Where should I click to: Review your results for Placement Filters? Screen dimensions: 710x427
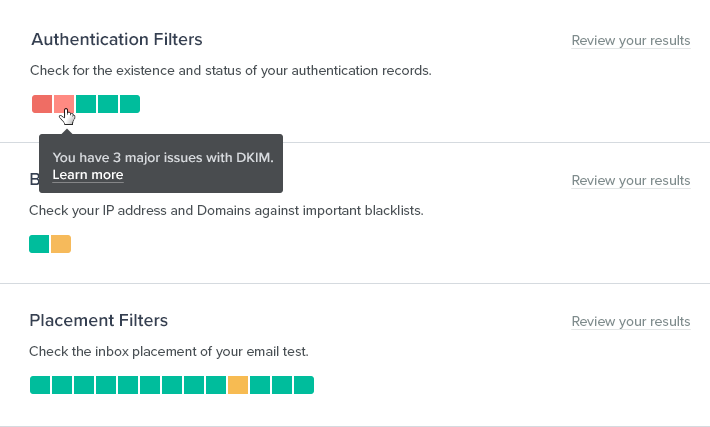630,322
